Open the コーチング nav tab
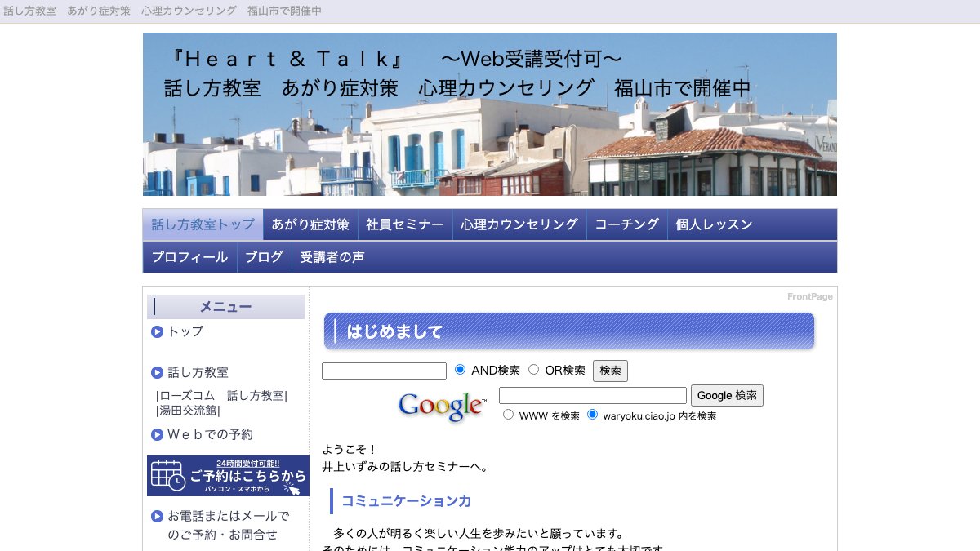Screen dimensions: 980x551 [x=627, y=224]
